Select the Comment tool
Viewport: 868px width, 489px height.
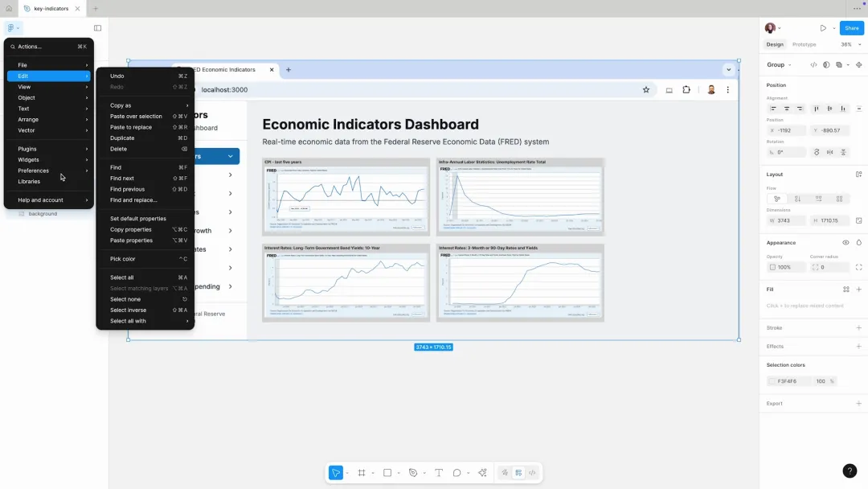[x=457, y=473]
